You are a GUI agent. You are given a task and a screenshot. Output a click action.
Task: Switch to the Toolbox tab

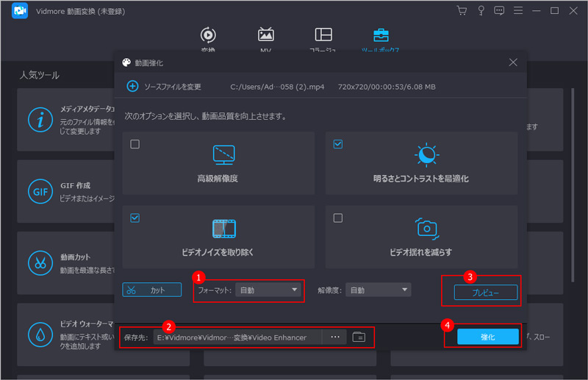click(380, 39)
